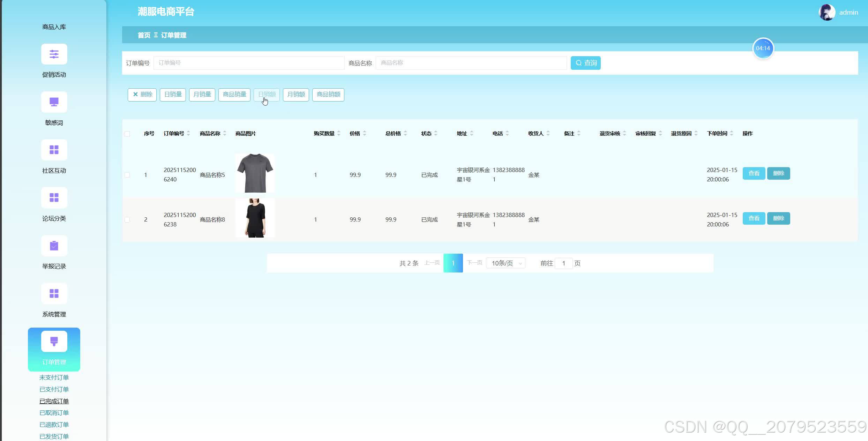Show 日销量 statistics
The width and height of the screenshot is (868, 441).
[x=173, y=95]
